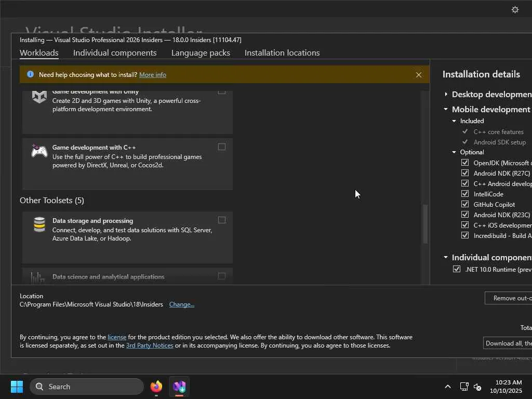Uncheck the Incredibuild component

tap(465, 235)
